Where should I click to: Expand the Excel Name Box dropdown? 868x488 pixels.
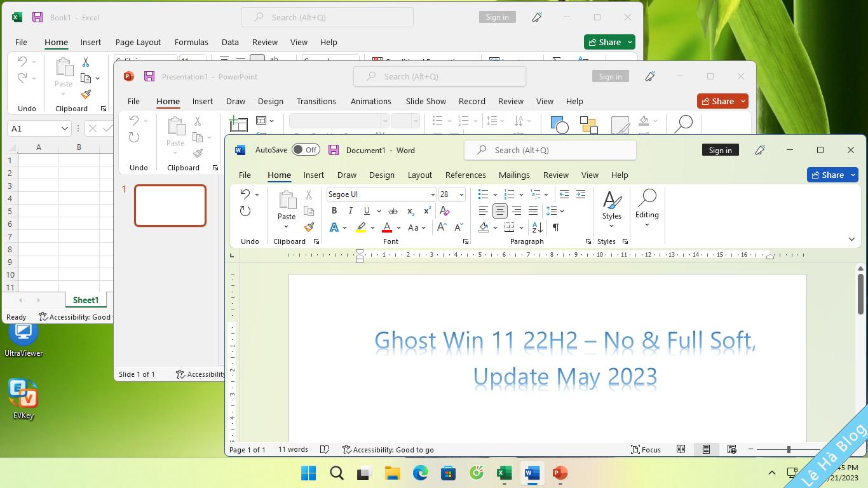[x=64, y=128]
